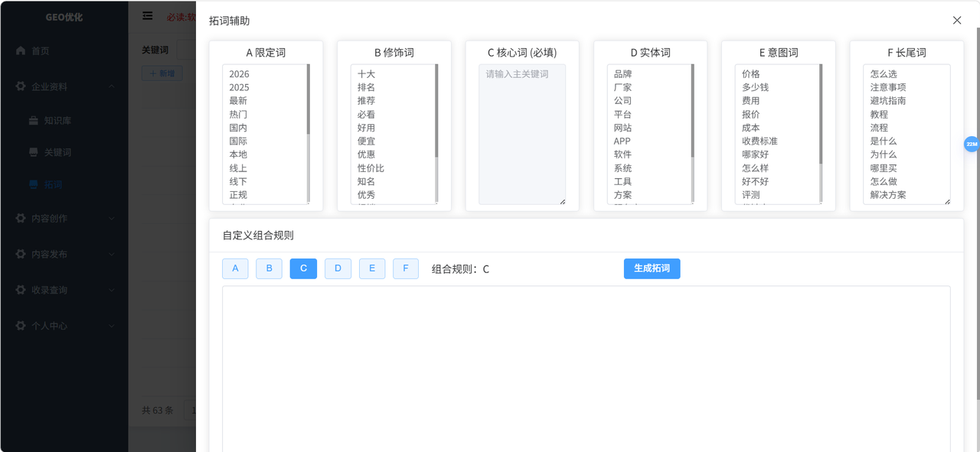Click the home icon beside 首页
980x452 pixels.
click(x=21, y=50)
